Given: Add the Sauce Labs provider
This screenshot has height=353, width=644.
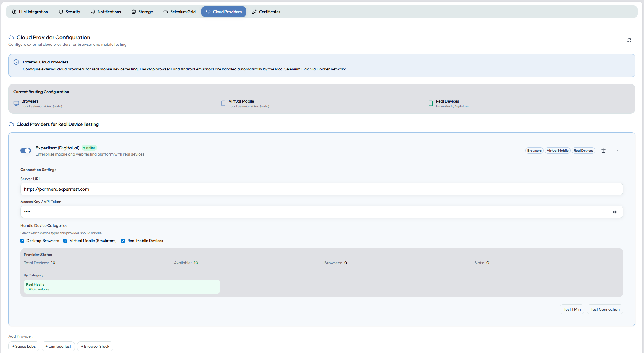Looking at the screenshot, I should pos(24,346).
